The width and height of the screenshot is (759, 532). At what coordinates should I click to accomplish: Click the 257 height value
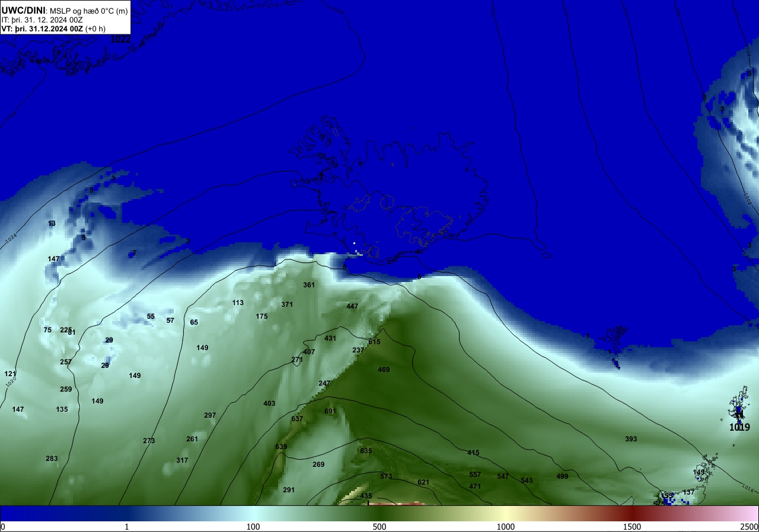click(x=66, y=362)
